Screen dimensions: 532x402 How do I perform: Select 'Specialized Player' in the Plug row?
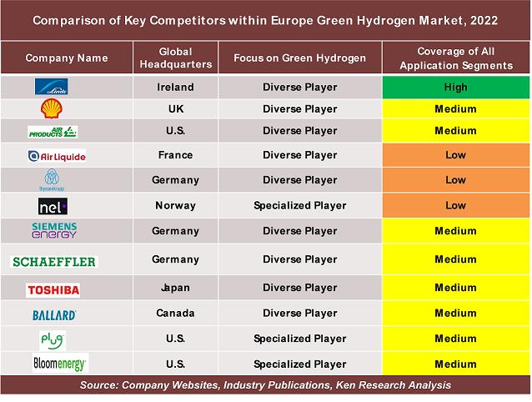(300, 339)
